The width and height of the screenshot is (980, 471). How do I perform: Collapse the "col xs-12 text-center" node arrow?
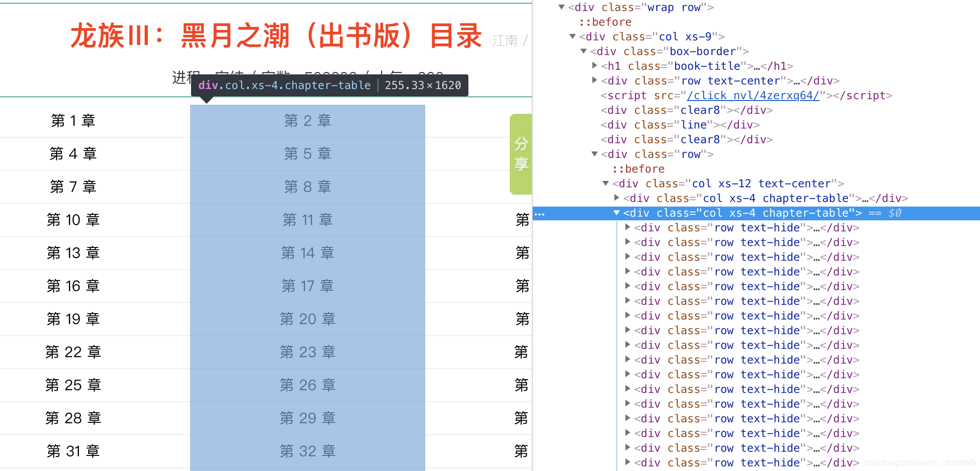pyautogui.click(x=606, y=184)
